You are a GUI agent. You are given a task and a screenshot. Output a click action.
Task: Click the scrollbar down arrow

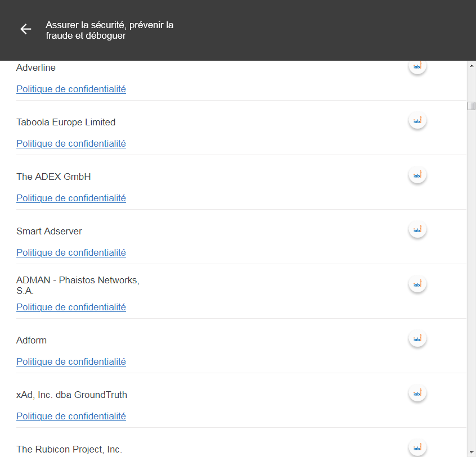471,452
